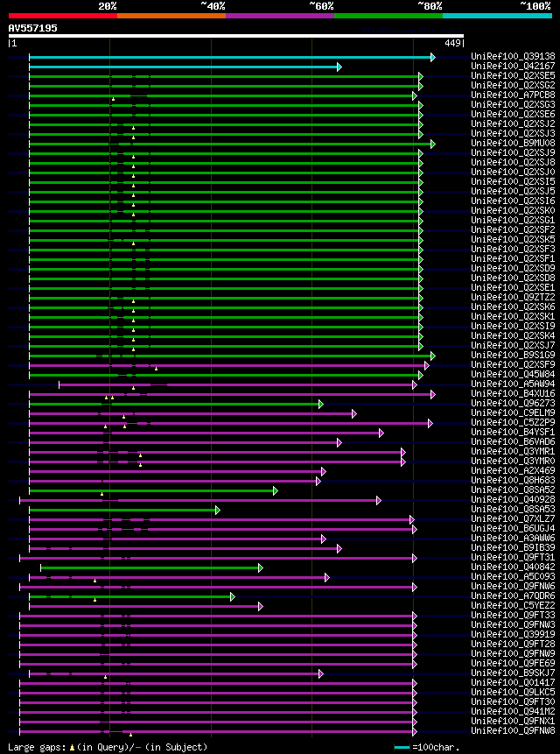The width and height of the screenshot is (560, 754).
Task: Click the Large gaps legend text
Action: [x=37, y=747]
